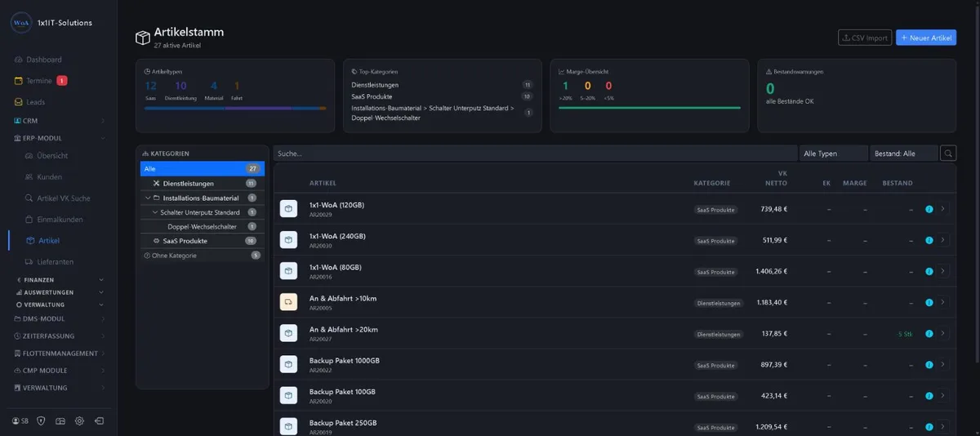980x436 pixels.
Task: Click info icon for 1x1-WoA (120GB)
Action: coord(929,209)
